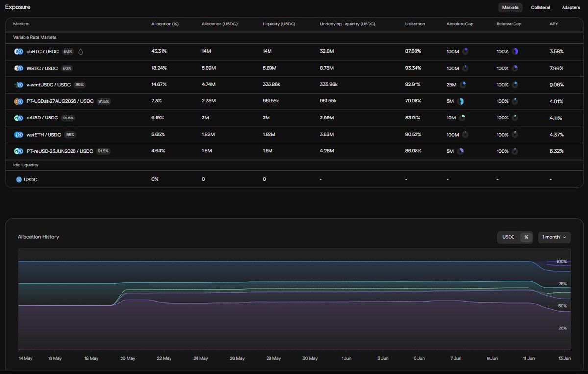Click the reUSD / USDC token pair icon
588x374 pixels.
pyautogui.click(x=19, y=118)
